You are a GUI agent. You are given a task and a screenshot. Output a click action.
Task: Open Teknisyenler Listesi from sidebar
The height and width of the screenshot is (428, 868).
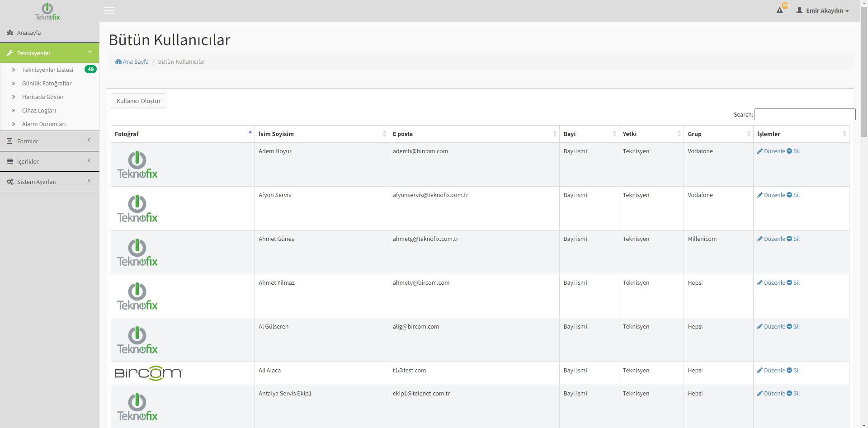(x=47, y=70)
